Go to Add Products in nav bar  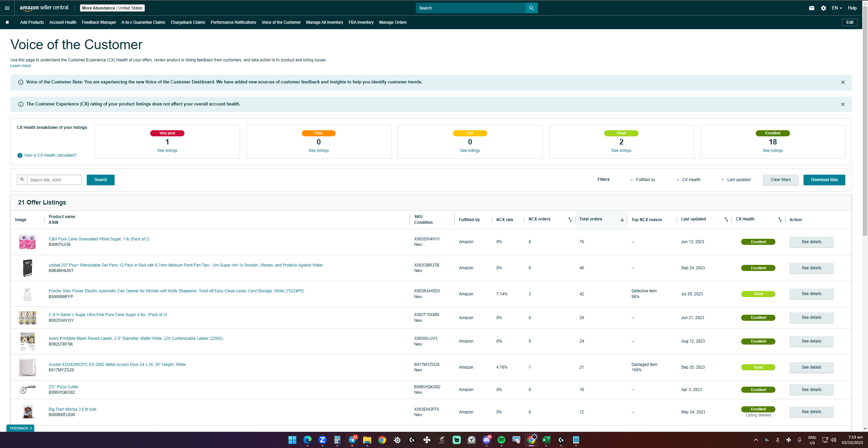click(32, 22)
